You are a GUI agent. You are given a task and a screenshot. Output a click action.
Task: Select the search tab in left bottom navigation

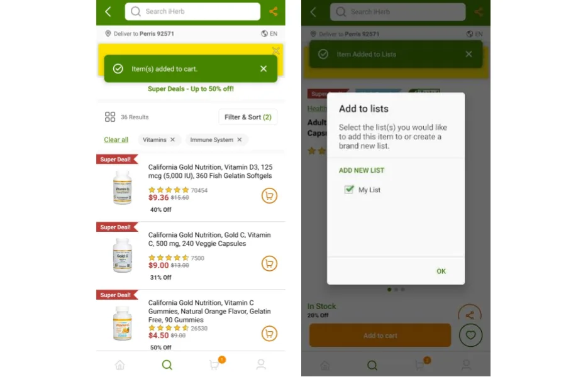tap(167, 364)
